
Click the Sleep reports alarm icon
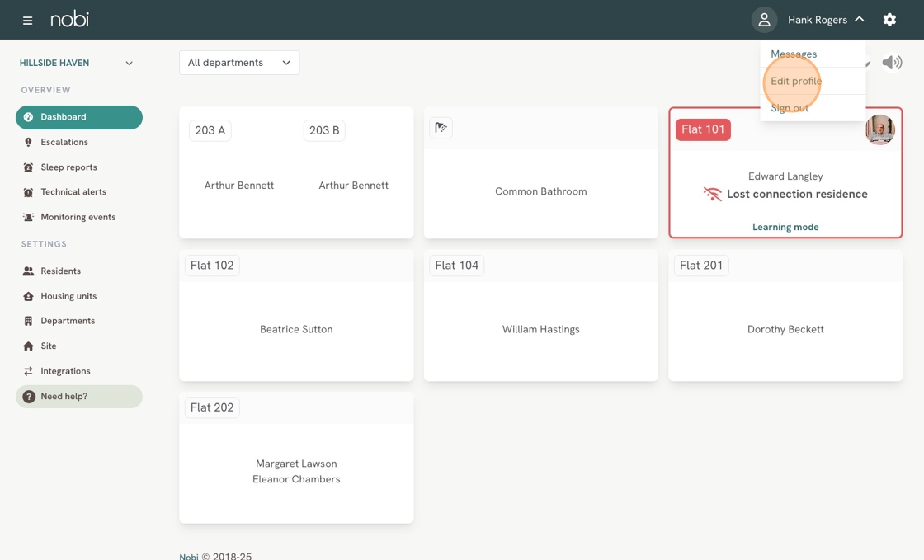coord(28,167)
